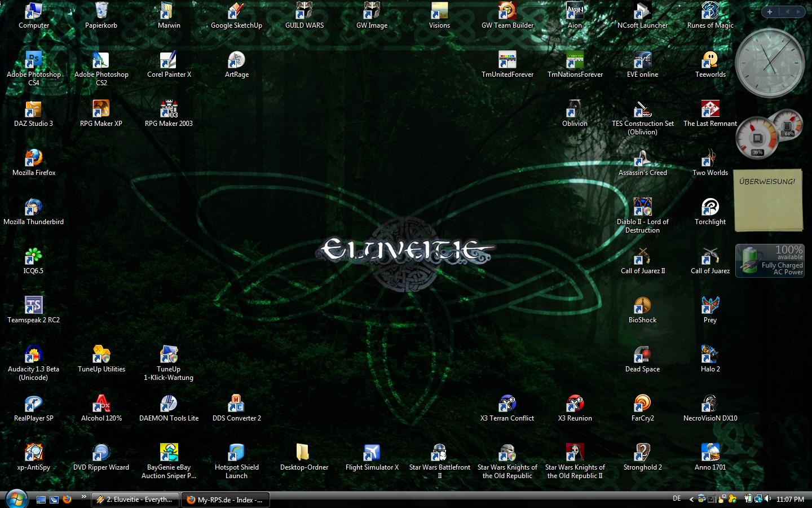
Task: Select the RPG Maker XP icon
Action: click(x=101, y=113)
